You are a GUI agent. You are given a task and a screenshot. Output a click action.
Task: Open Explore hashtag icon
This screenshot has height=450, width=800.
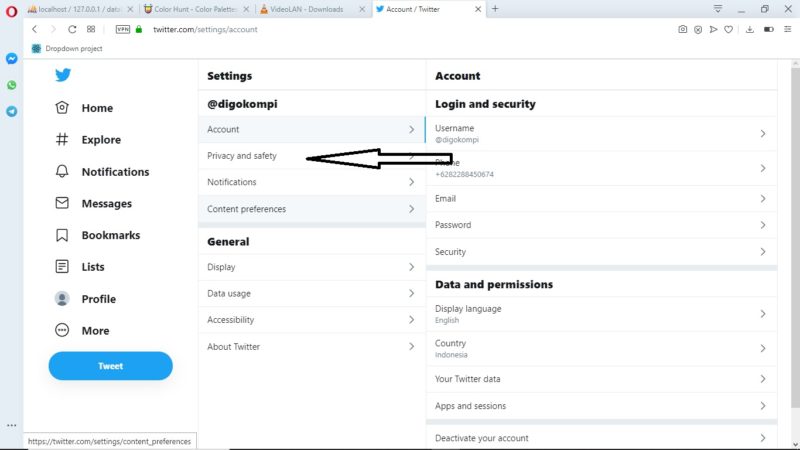pyautogui.click(x=62, y=139)
